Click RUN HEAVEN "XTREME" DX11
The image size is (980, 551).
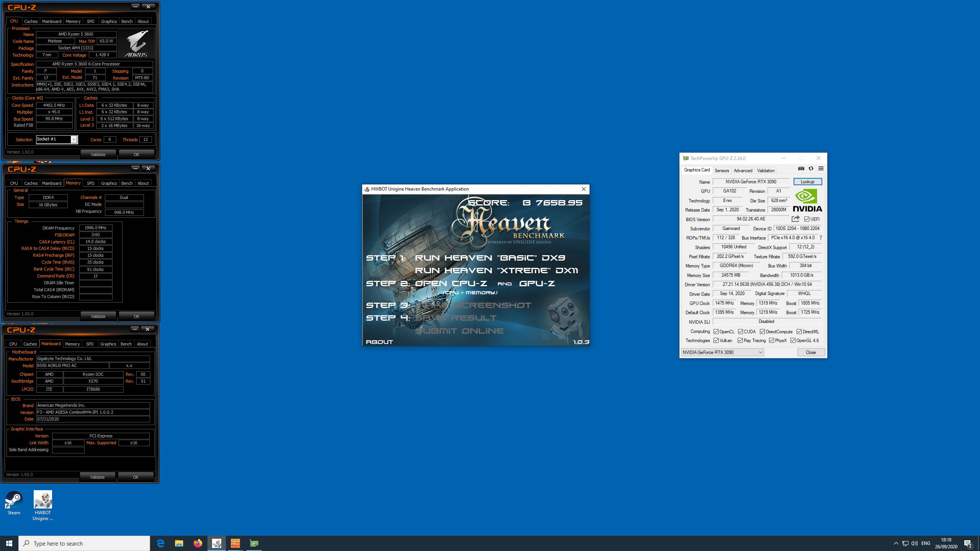pyautogui.click(x=497, y=270)
